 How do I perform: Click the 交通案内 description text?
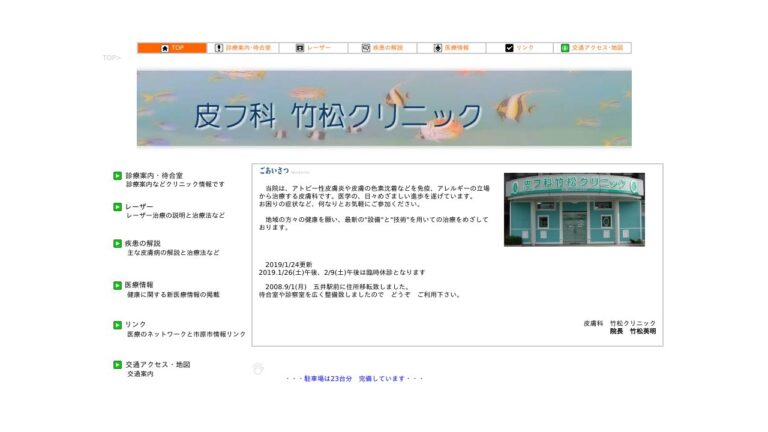141,374
